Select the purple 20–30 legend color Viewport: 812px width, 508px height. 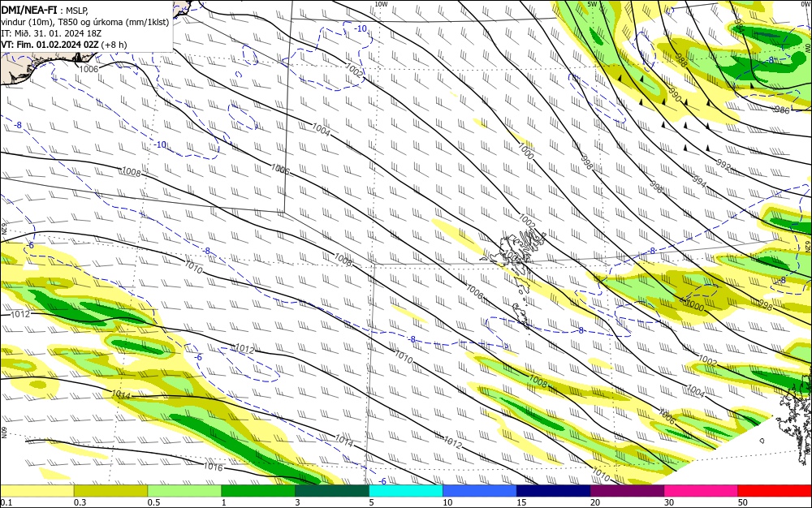tap(627, 490)
